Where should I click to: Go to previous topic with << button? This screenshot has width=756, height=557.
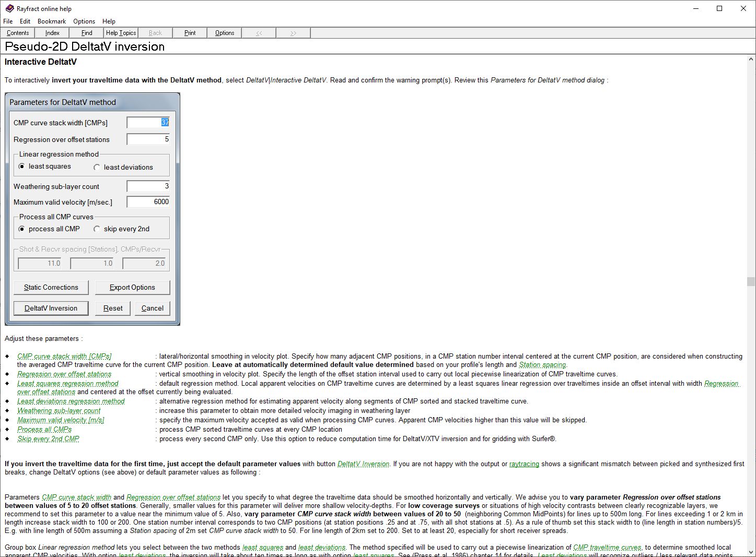(259, 33)
